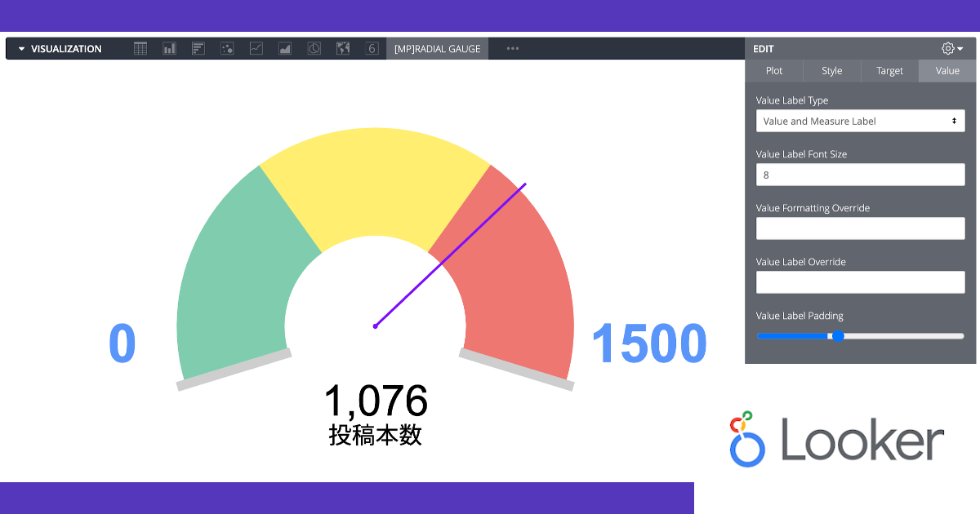Click the Value Label Override input
The width and height of the screenshot is (980, 514).
coord(861,282)
